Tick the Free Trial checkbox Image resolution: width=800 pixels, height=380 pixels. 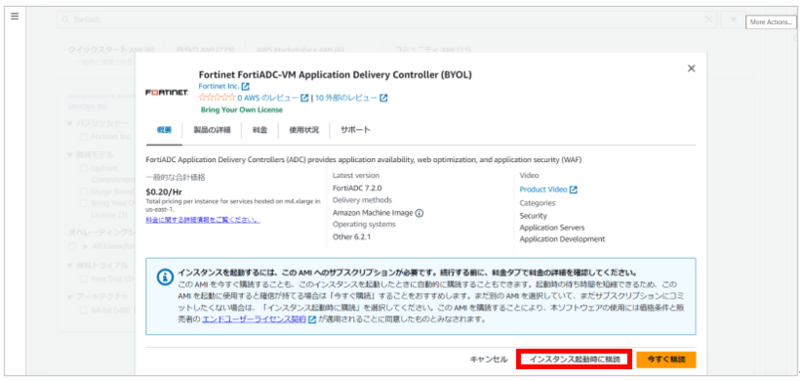tap(83, 278)
